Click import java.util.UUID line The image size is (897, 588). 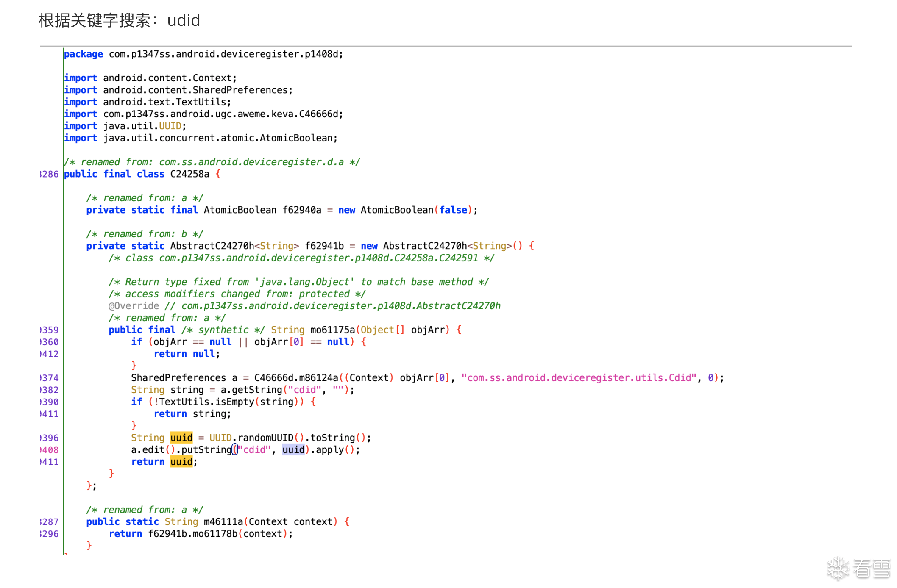tap(125, 126)
